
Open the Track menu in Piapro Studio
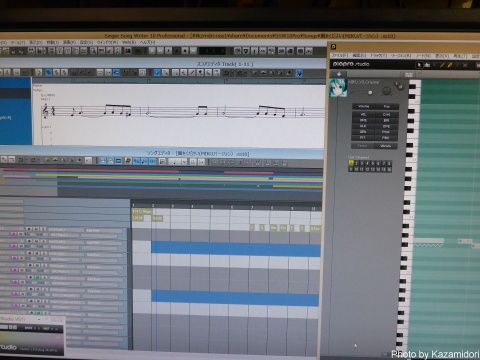378,56
